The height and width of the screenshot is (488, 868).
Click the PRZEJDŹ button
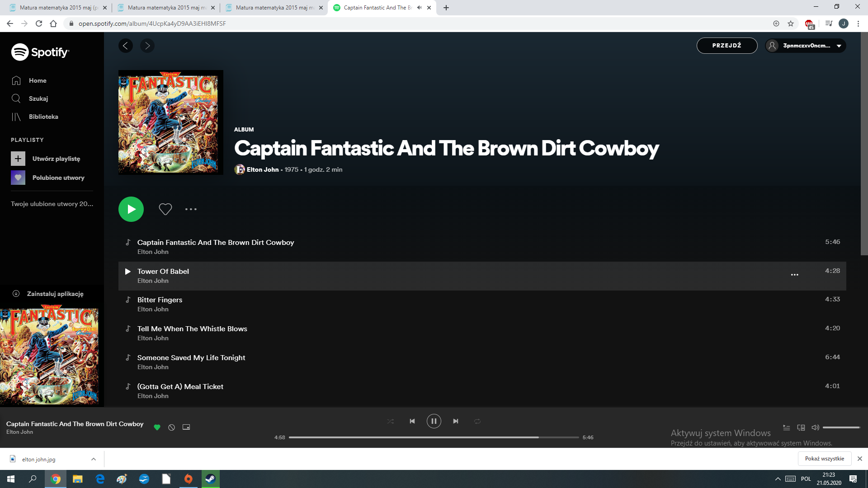tap(727, 46)
